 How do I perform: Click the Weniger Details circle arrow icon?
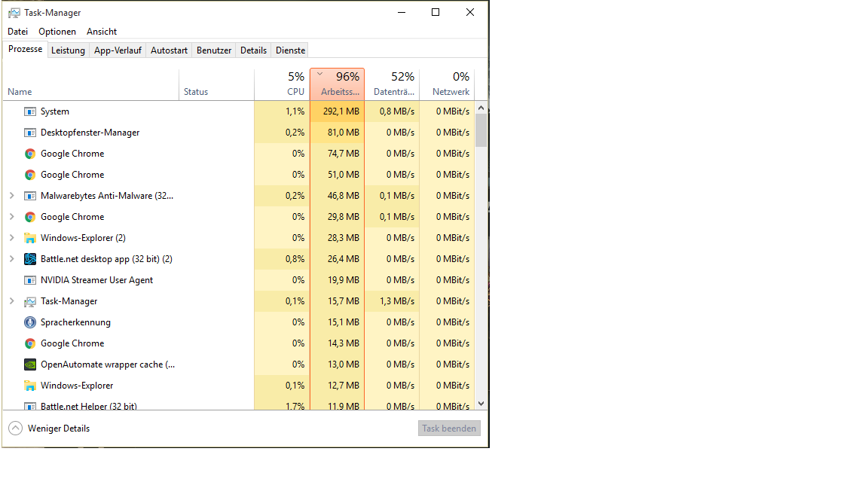click(x=16, y=429)
